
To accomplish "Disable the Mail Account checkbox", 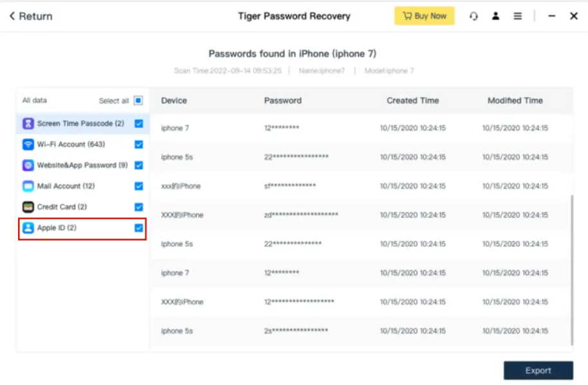I will click(138, 186).
